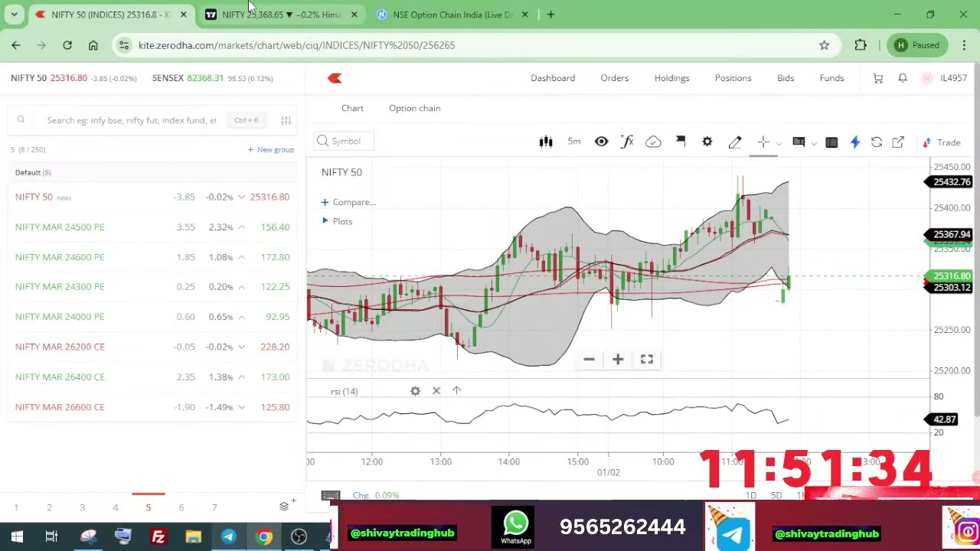Reload the page in the browser
980x551 pixels.
click(67, 45)
